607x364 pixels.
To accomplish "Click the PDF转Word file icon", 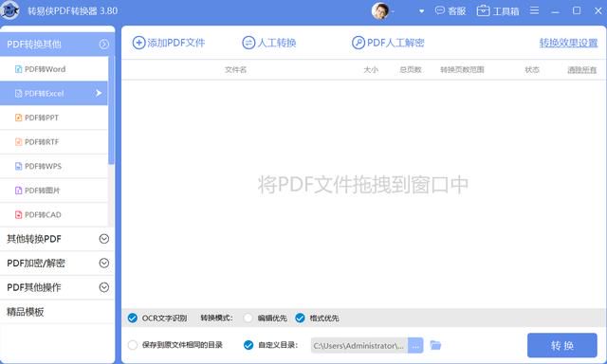I will pyautogui.click(x=18, y=69).
